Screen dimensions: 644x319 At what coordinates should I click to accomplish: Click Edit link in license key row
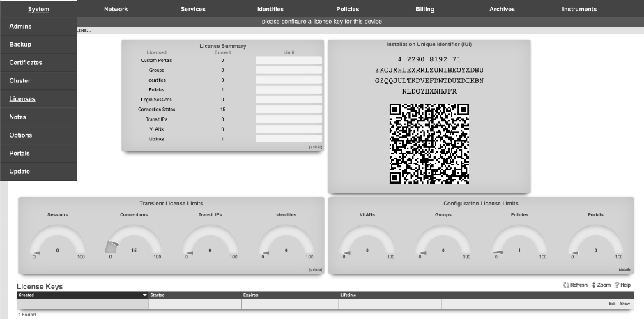(x=612, y=304)
